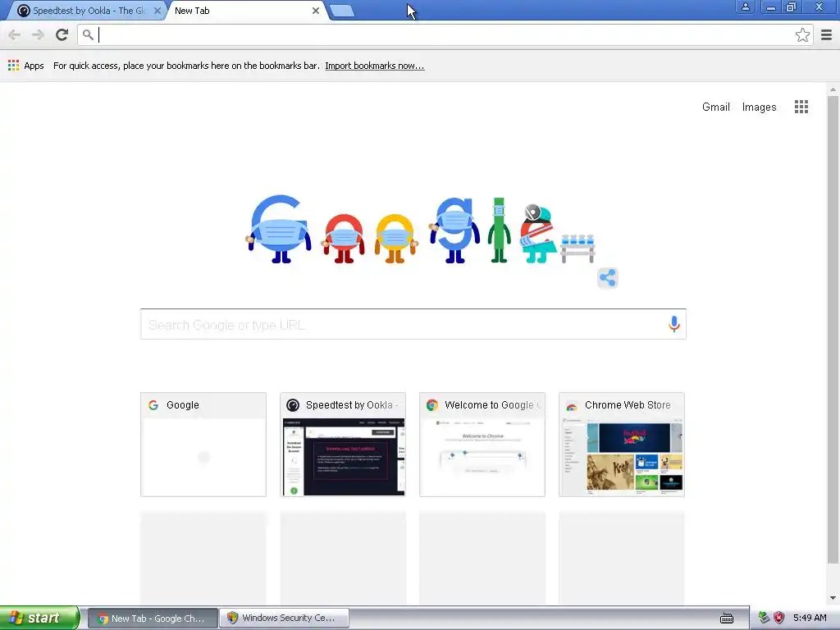Reload the current page
The image size is (840, 630).
click(x=62, y=35)
